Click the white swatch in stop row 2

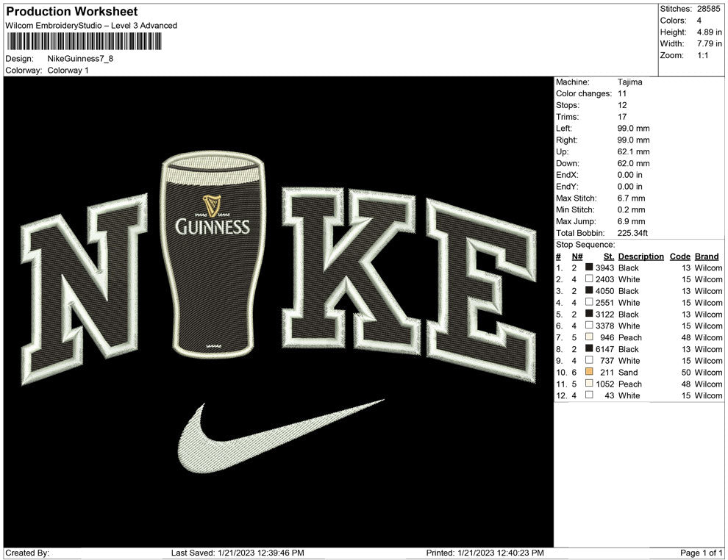(589, 279)
